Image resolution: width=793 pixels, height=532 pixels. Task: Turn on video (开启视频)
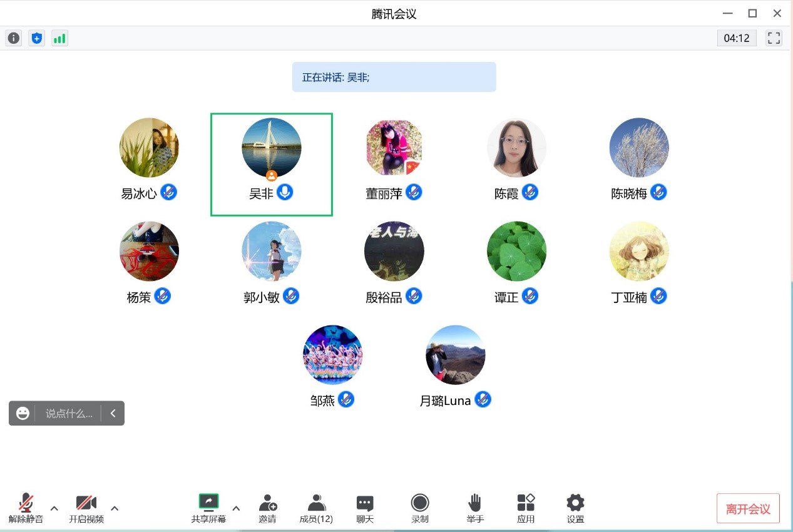pos(86,508)
